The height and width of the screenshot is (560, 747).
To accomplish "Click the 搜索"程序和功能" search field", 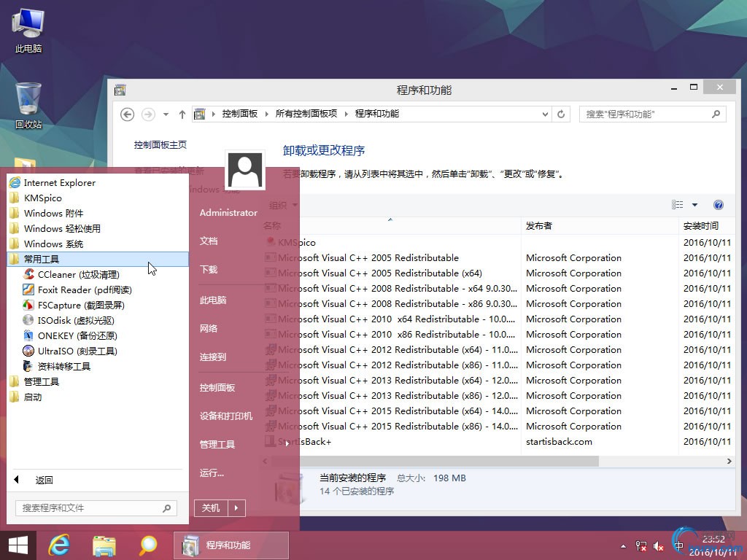I will [653, 114].
